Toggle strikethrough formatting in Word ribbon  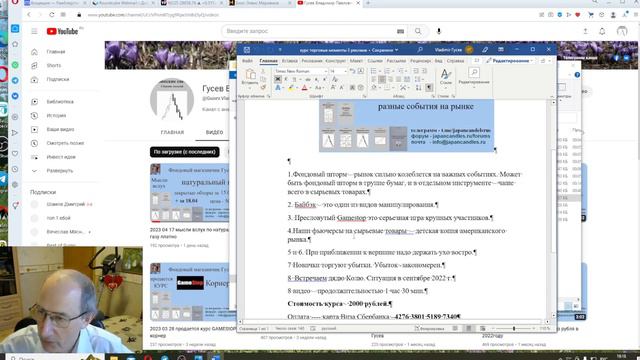tap(308, 79)
